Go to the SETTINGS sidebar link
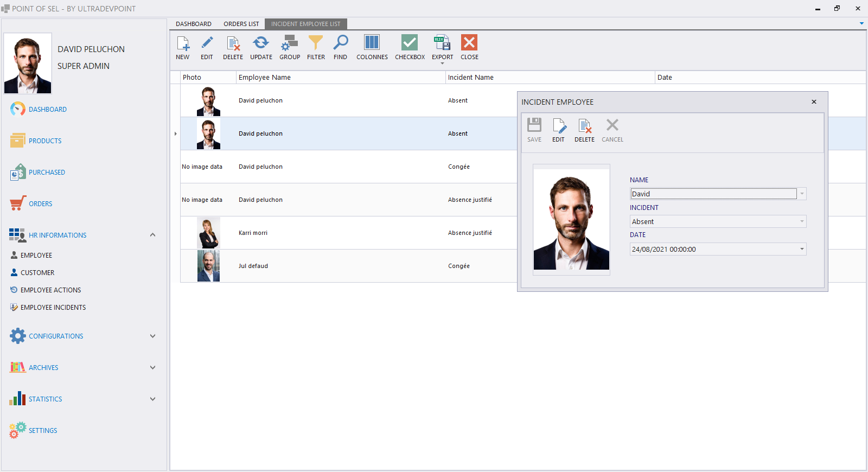Image resolution: width=868 pixels, height=472 pixels. 43,430
